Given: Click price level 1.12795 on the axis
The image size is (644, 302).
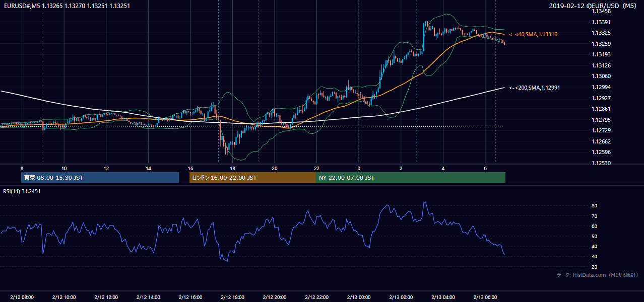Looking at the screenshot, I should point(601,120).
